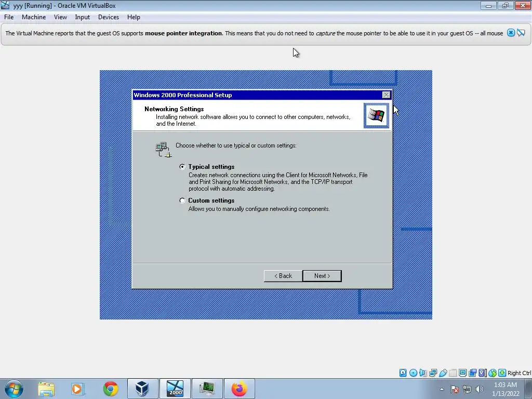The width and height of the screenshot is (532, 399).
Task: Click the USB devices status icon
Action: coord(443,373)
